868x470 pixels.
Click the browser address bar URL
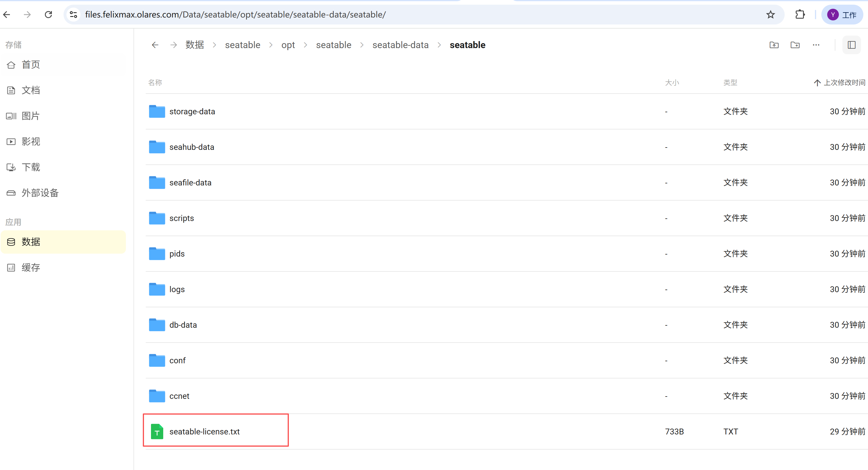[x=235, y=15]
